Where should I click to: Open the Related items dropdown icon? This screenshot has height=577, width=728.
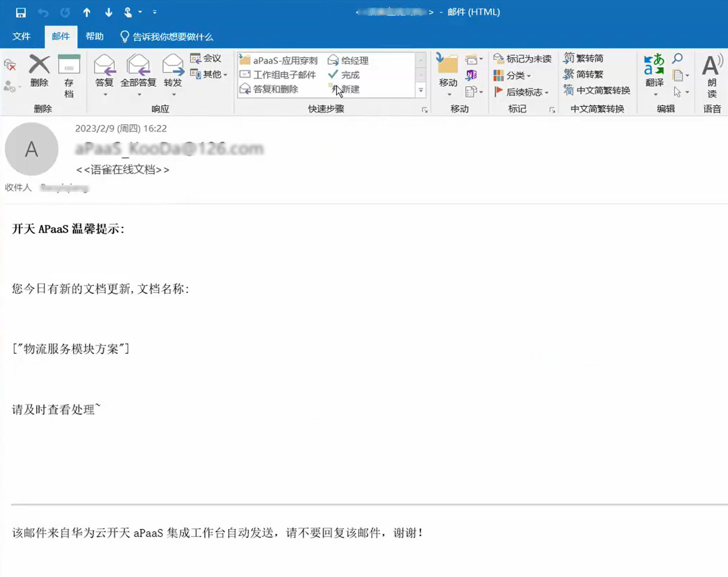680,75
